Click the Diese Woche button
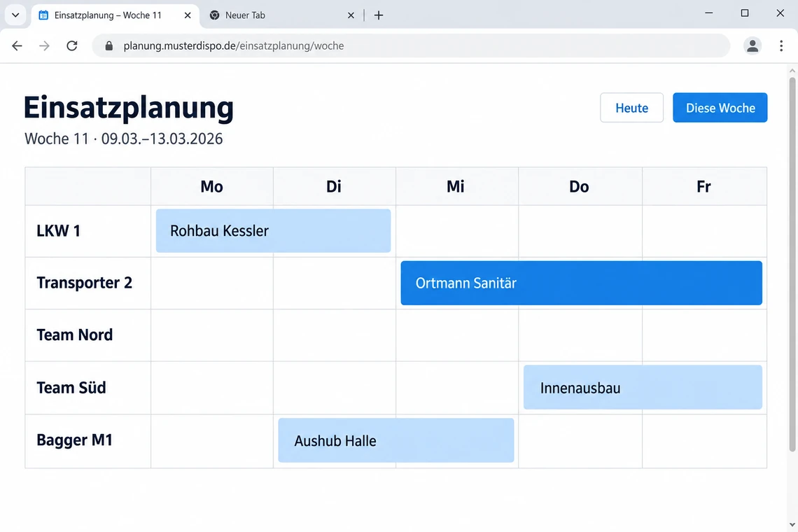This screenshot has height=532, width=798. (x=720, y=107)
